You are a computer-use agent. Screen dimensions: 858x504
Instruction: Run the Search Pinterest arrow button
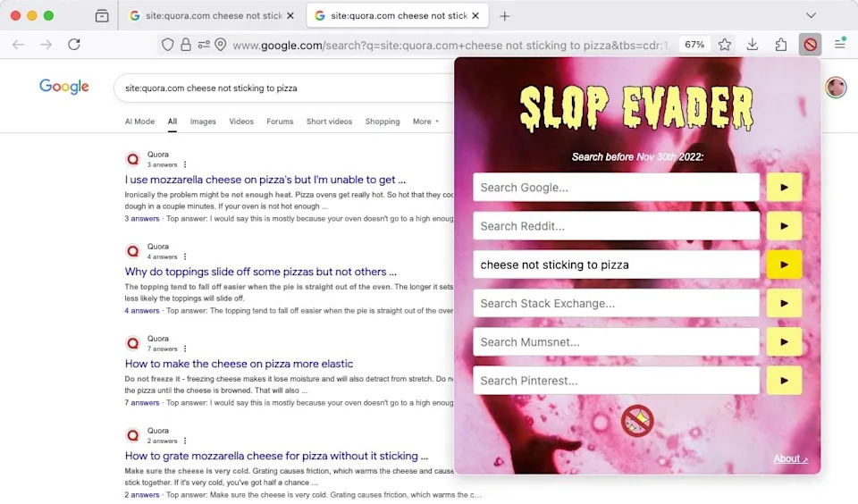pos(784,381)
